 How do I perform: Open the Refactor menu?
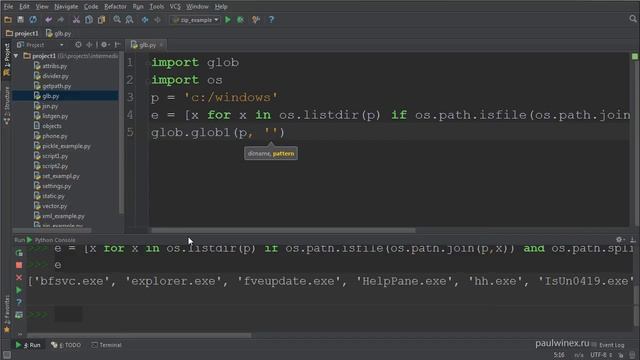[x=115, y=7]
